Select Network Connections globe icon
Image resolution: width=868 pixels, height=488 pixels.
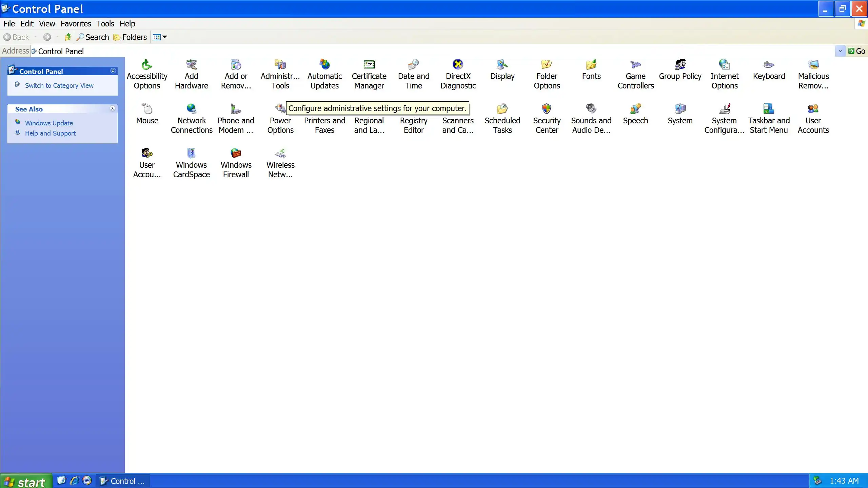191,109
